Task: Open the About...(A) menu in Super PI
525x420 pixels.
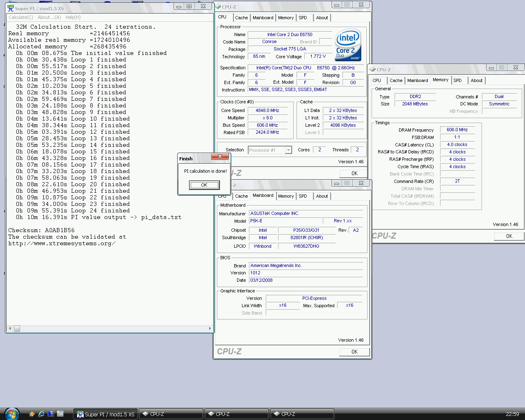Action: click(x=49, y=17)
